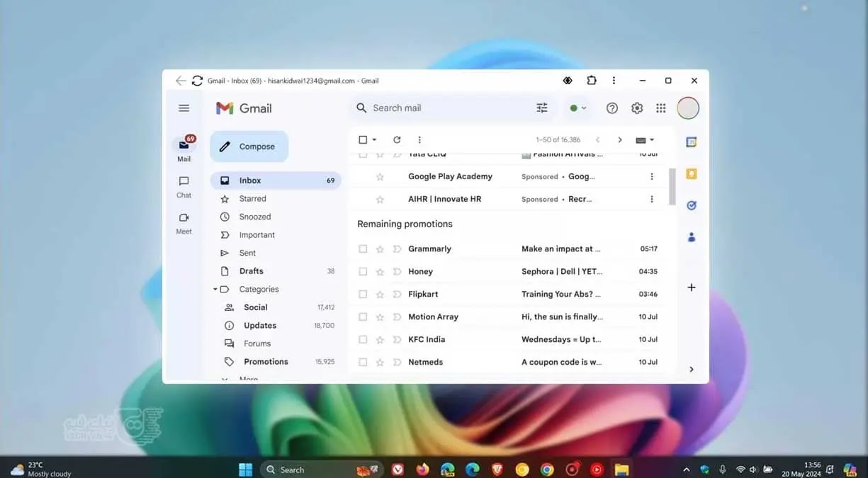This screenshot has width=868, height=478.
Task: Open the active status dropdown
Action: 578,108
